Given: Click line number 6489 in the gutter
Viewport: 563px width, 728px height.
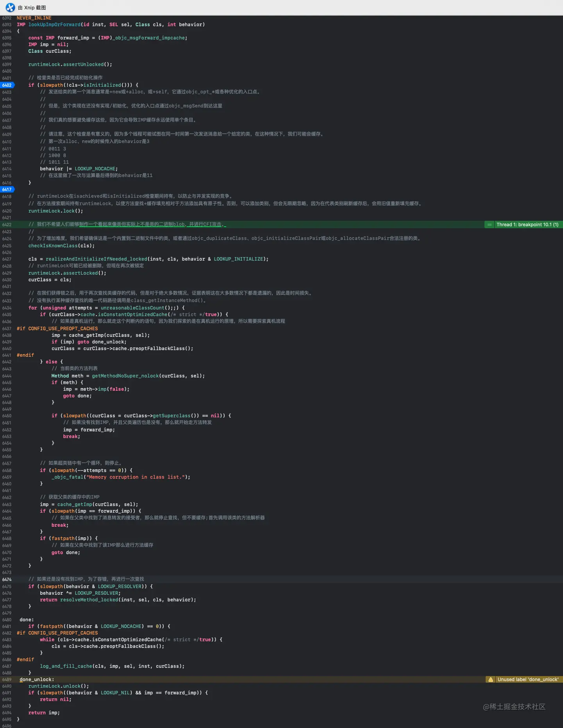Looking at the screenshot, I should [x=7, y=680].
